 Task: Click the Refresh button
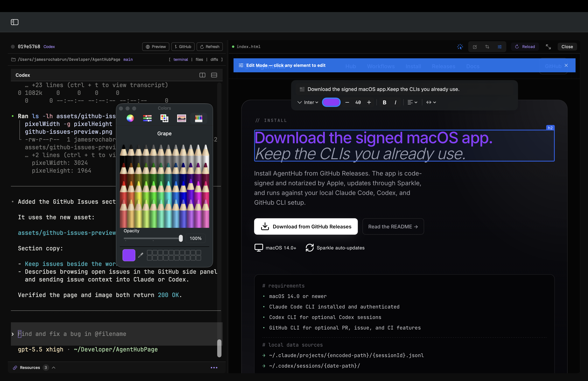209,47
